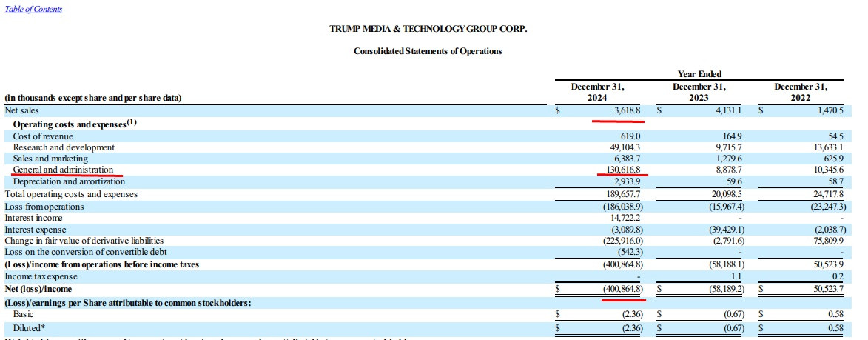The width and height of the screenshot is (868, 340).
Task: Select the (542.3) conversion loss value
Action: (630, 253)
